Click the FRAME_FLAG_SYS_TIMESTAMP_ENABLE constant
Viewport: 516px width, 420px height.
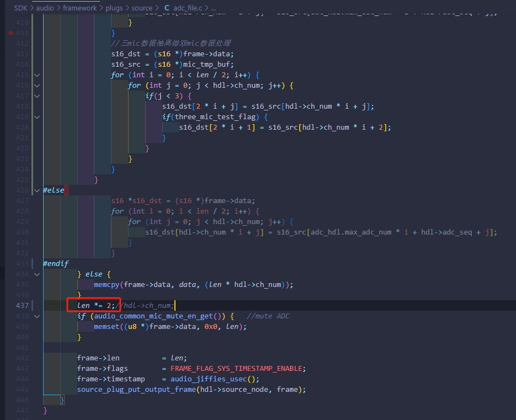237,368
